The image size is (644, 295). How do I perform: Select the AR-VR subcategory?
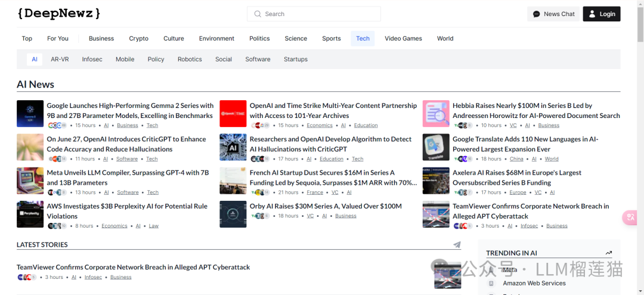tap(60, 59)
